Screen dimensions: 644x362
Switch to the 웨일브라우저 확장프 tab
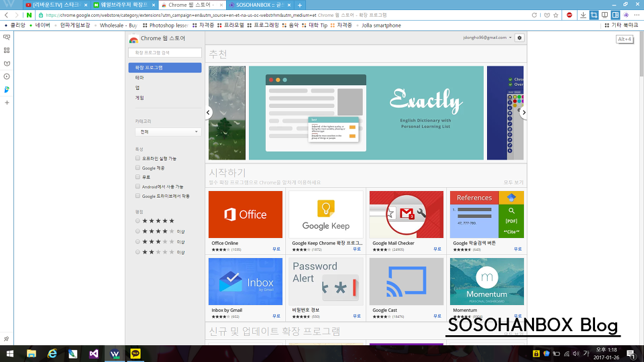tap(123, 5)
